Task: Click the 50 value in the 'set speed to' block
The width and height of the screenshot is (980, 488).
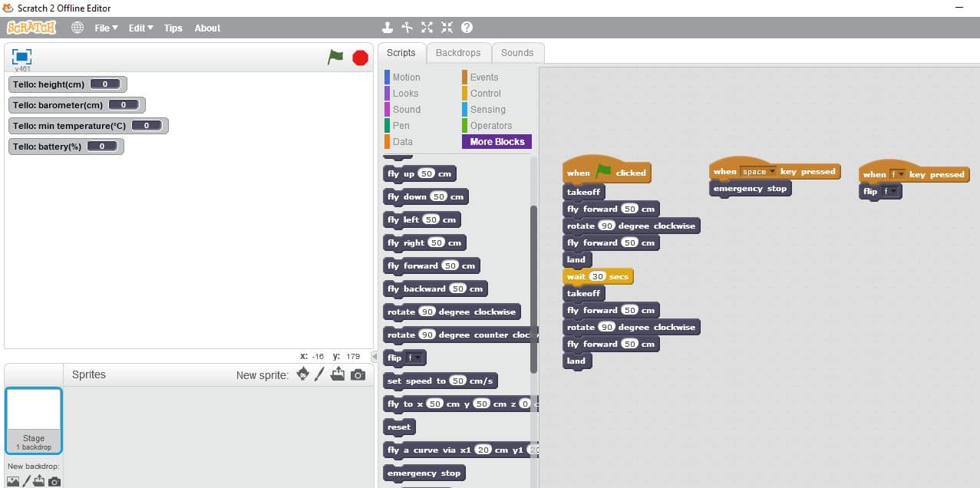Action: [x=457, y=381]
